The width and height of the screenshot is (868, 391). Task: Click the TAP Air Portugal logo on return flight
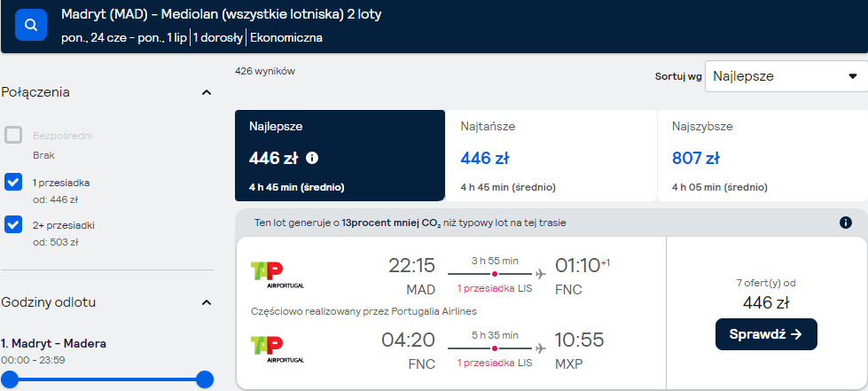click(278, 349)
